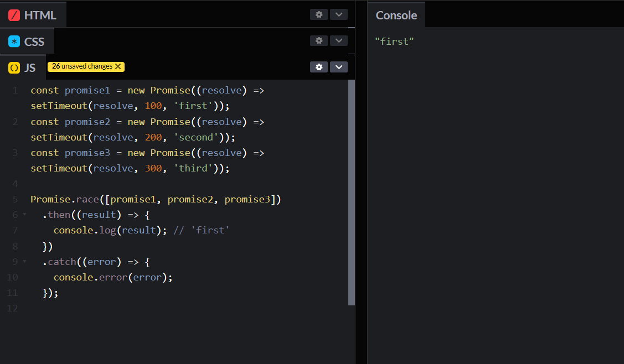Viewport: 624px width, 364px height.
Task: Click the blue CSS asterisk icon
Action: click(14, 41)
